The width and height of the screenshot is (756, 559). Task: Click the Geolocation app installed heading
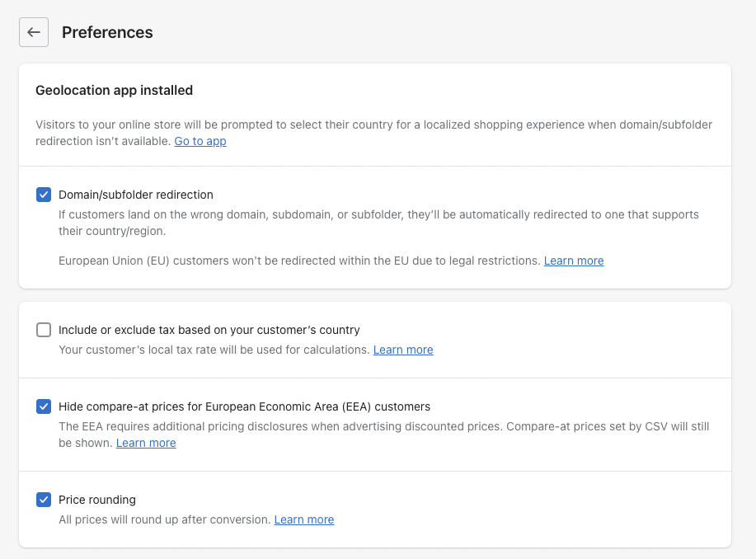coord(114,90)
